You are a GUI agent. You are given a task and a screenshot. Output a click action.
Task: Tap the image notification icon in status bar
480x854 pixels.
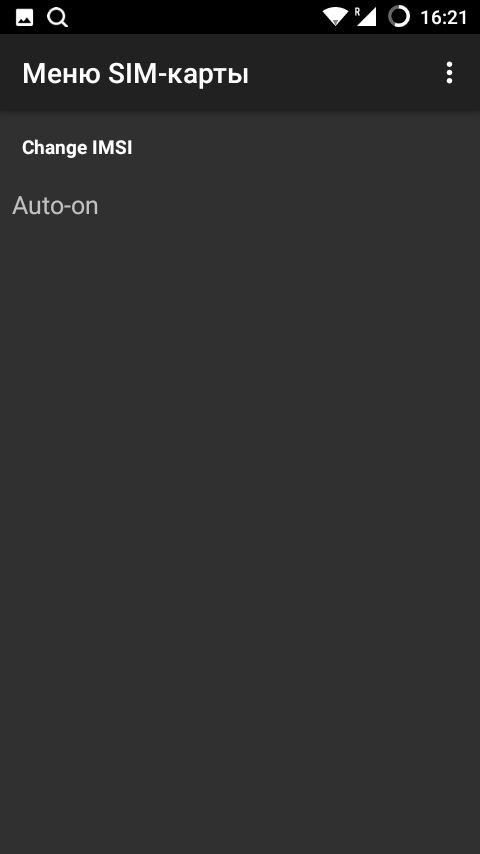coord(25,17)
